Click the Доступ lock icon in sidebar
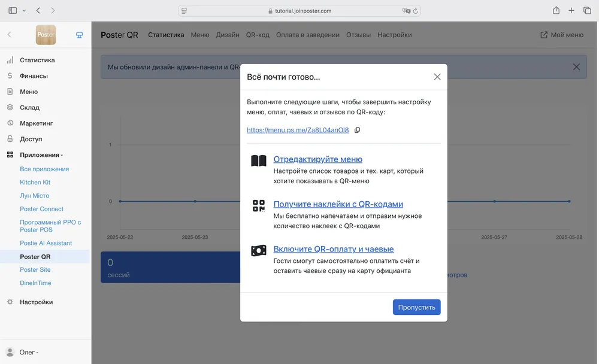 (10, 139)
